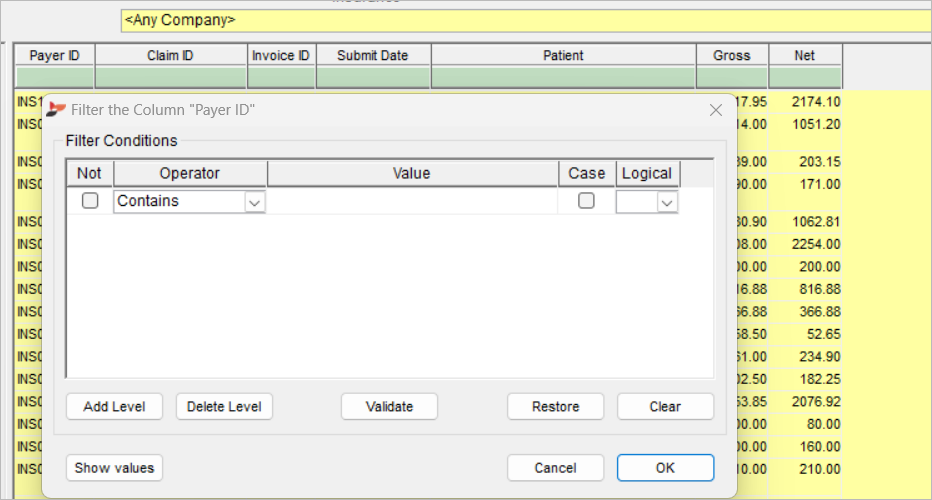Click the Show values button

(114, 468)
